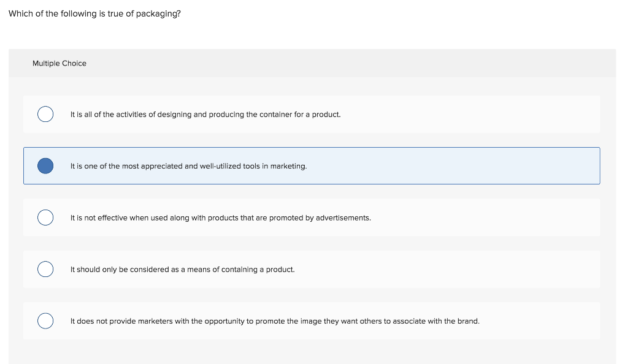Mark the radio for the containing-a-product option
The width and height of the screenshot is (628, 364).
coord(45,269)
